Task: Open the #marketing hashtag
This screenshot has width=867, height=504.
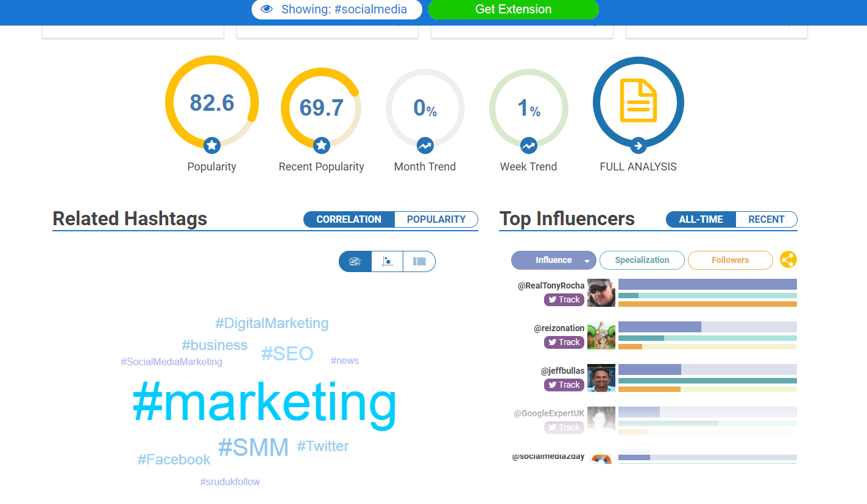Action: 264,402
